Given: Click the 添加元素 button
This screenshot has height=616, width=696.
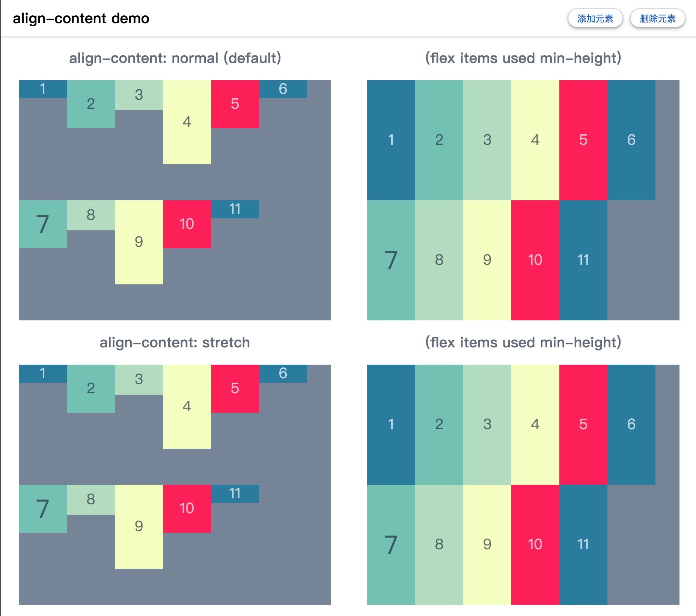Looking at the screenshot, I should 595,18.
